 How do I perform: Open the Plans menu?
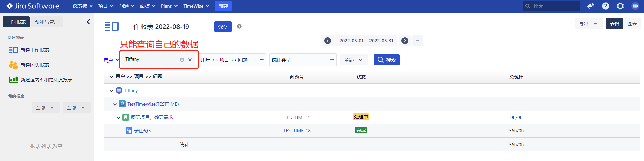pyautogui.click(x=169, y=6)
